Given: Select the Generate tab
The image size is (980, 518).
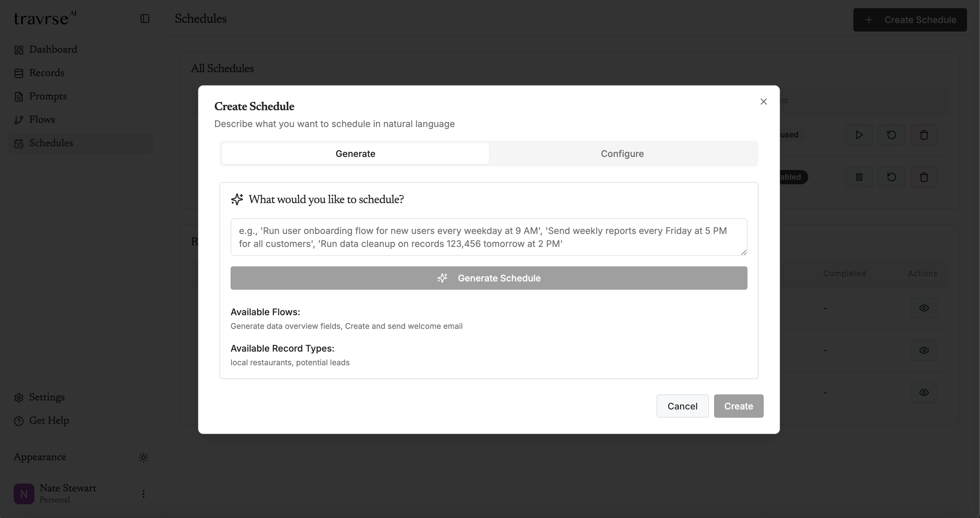Looking at the screenshot, I should click(x=355, y=153).
